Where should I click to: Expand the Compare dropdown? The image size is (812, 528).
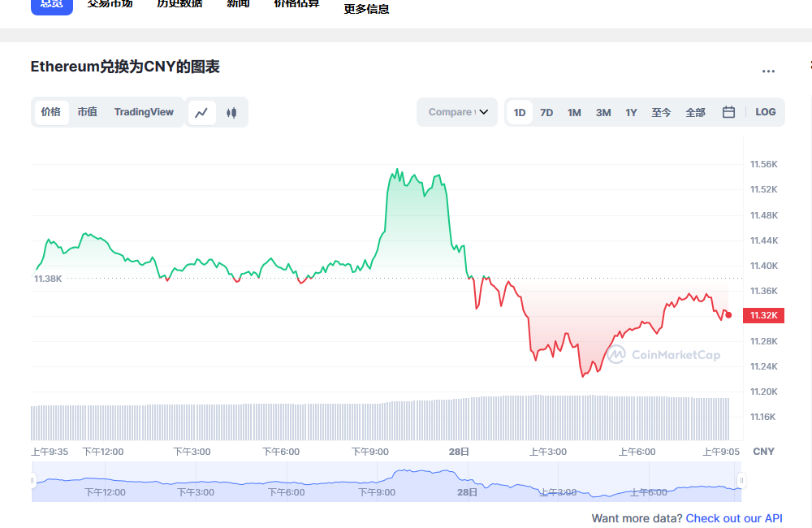(x=457, y=112)
